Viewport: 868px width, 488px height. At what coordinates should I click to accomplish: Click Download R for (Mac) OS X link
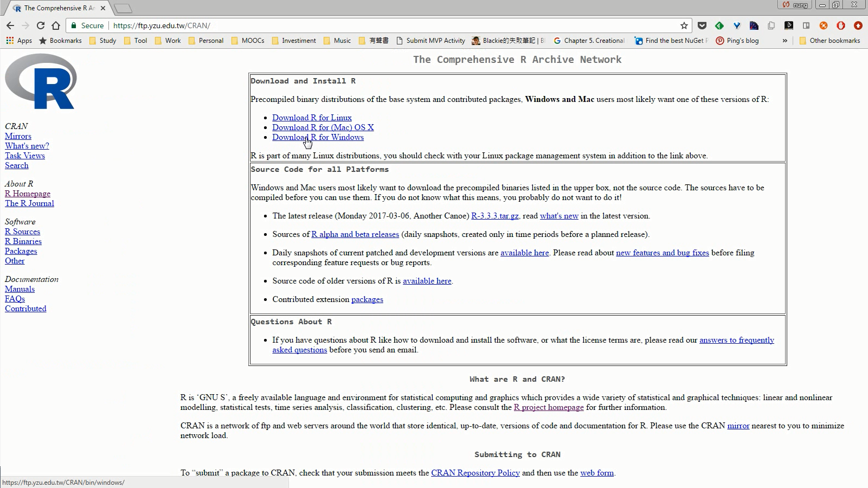click(x=323, y=127)
